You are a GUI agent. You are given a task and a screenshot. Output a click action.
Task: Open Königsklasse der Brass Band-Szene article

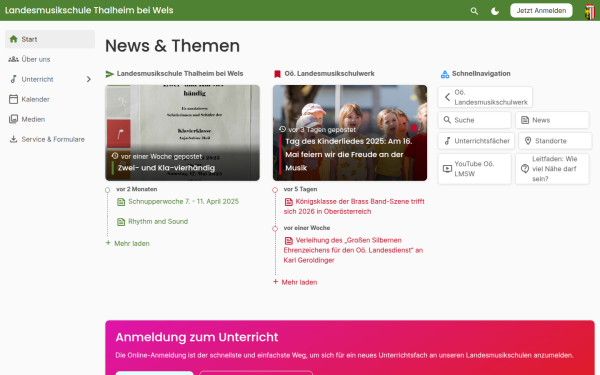pyautogui.click(x=354, y=206)
